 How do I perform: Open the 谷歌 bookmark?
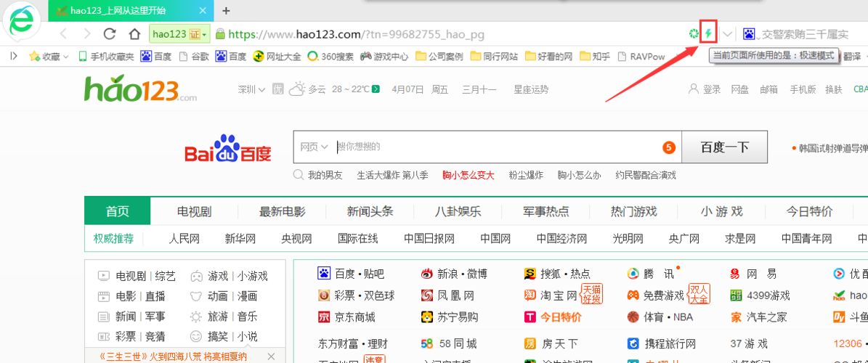[195, 56]
